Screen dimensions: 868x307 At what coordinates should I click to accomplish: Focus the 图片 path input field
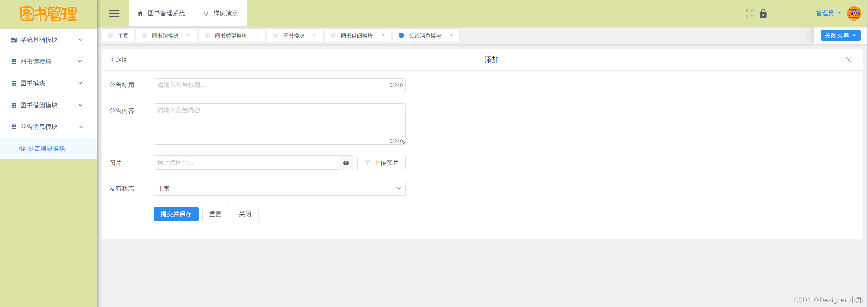pos(246,163)
